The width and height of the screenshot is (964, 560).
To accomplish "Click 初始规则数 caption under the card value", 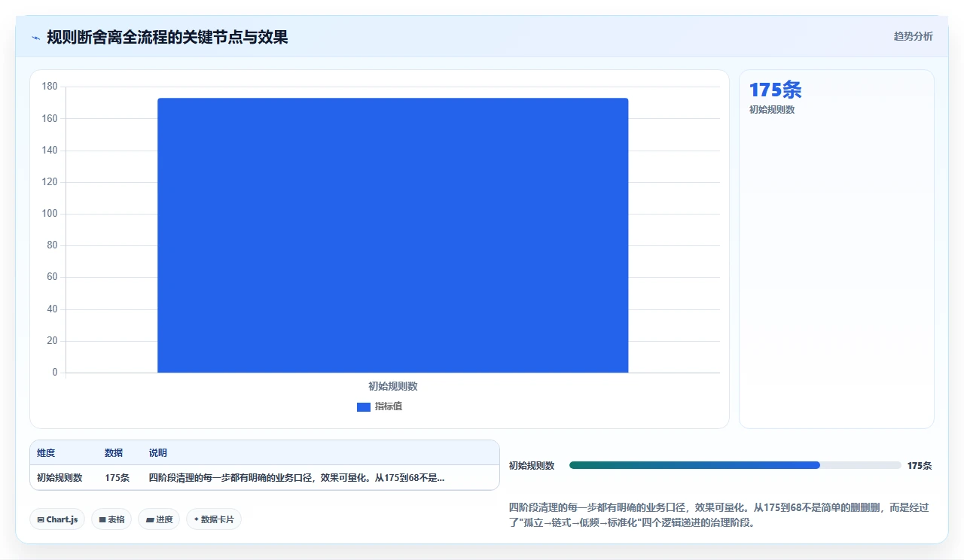I will coord(771,110).
